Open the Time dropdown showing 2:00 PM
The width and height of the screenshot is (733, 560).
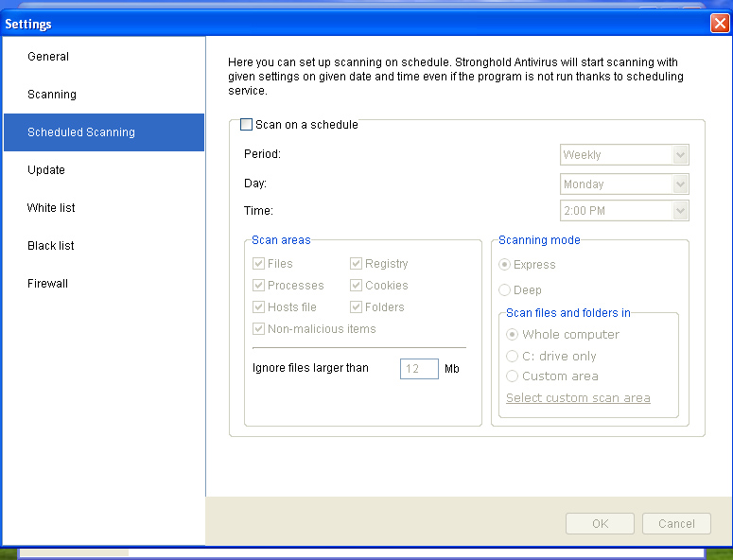pos(624,210)
